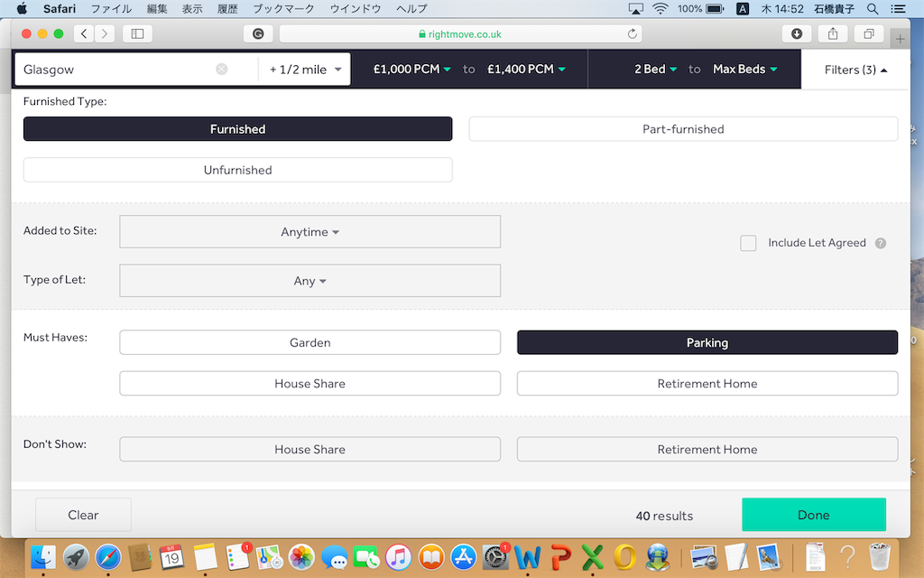Open the ヘルプ menu
Image resolution: width=924 pixels, height=578 pixels.
411,9
